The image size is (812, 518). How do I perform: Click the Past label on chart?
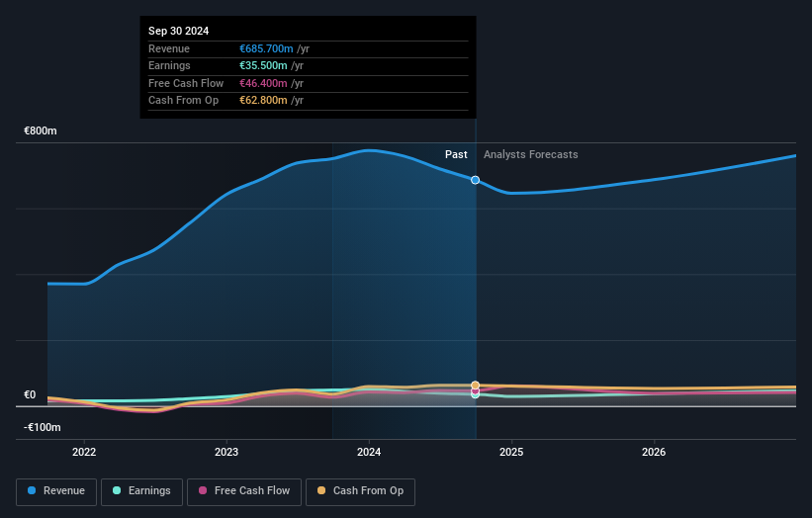tap(456, 154)
